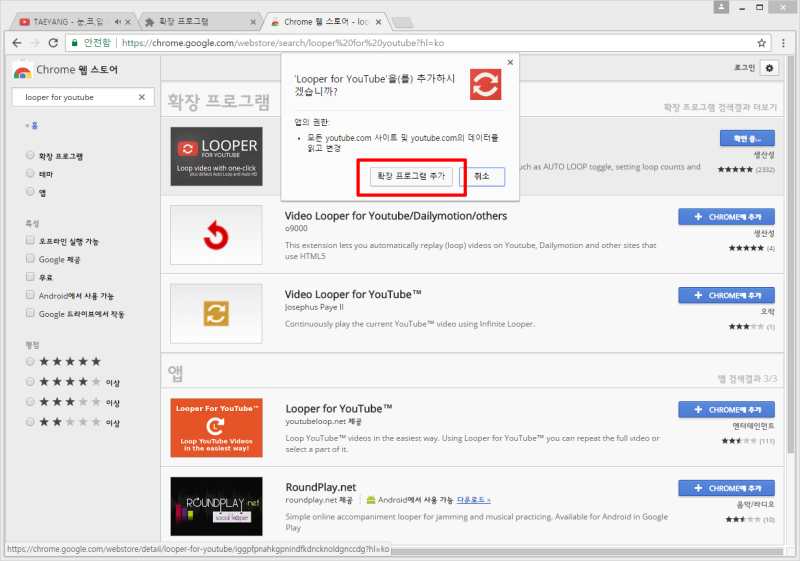Check the Google 제공 option
This screenshot has height=561, width=800.
(x=30, y=259)
